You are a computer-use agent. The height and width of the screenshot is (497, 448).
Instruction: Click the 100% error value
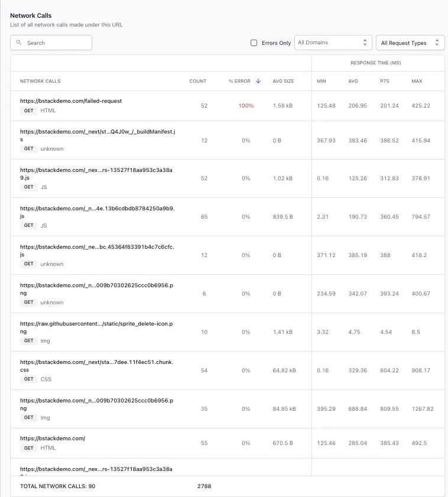(x=246, y=106)
